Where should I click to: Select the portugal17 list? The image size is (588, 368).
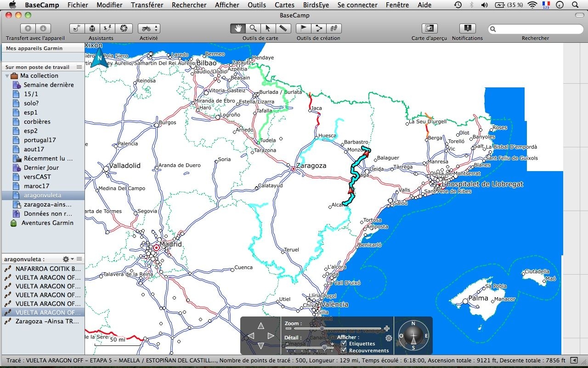[x=43, y=140]
